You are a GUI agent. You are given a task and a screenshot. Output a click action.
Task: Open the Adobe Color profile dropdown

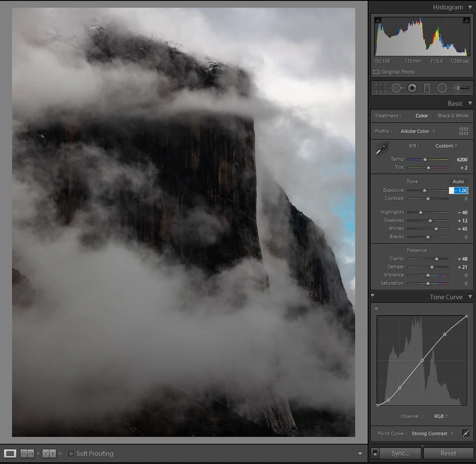coord(418,131)
